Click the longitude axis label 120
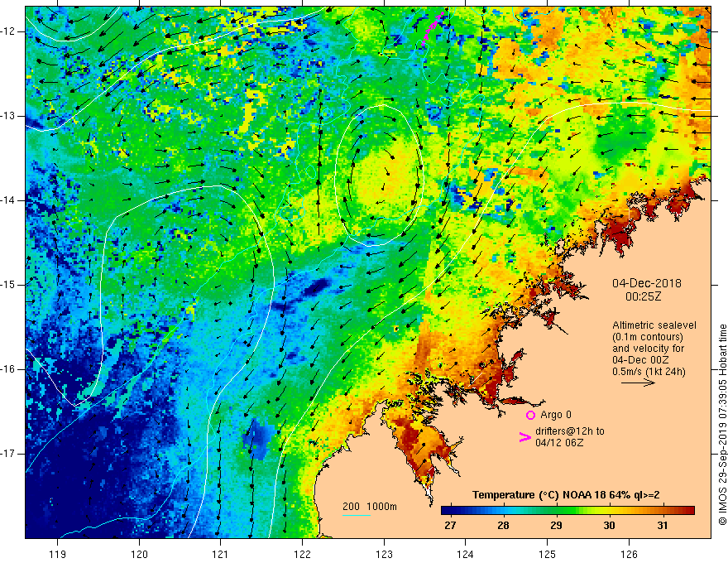728x563 pixels. coord(139,554)
